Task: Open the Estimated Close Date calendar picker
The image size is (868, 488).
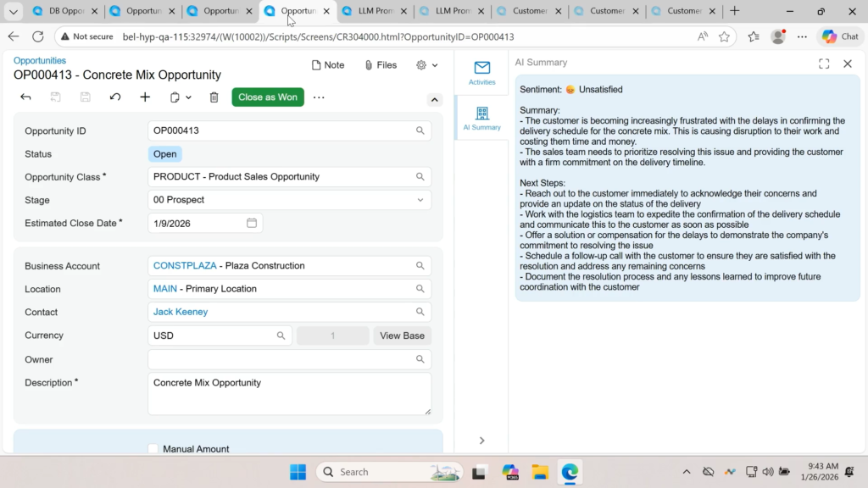Action: (252, 223)
